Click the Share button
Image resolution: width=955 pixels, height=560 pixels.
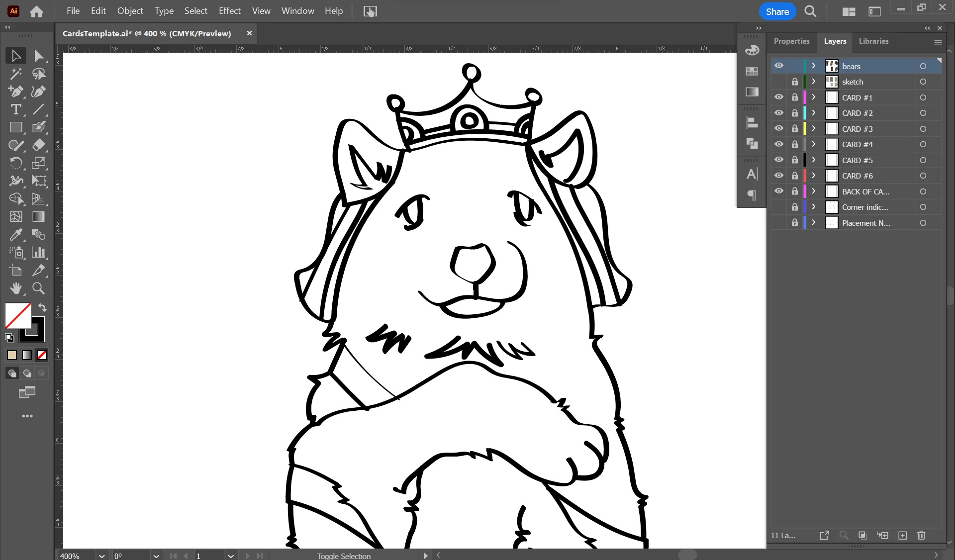tap(777, 11)
